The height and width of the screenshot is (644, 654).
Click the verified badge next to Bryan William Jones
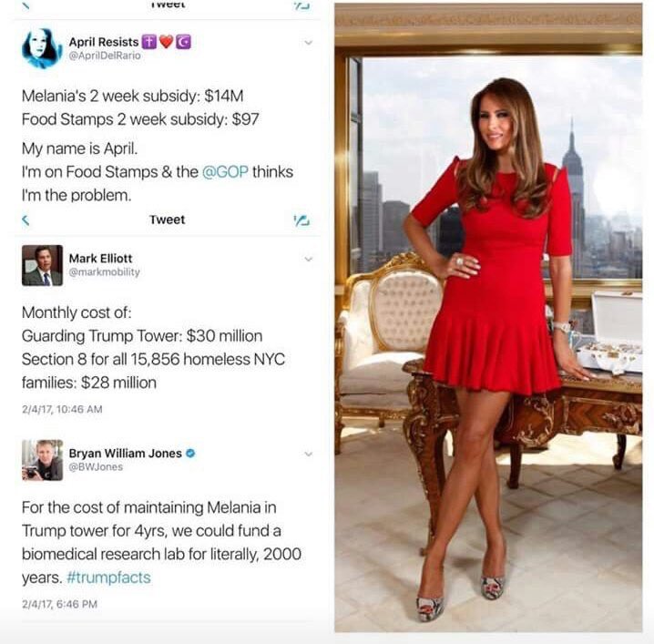click(190, 453)
